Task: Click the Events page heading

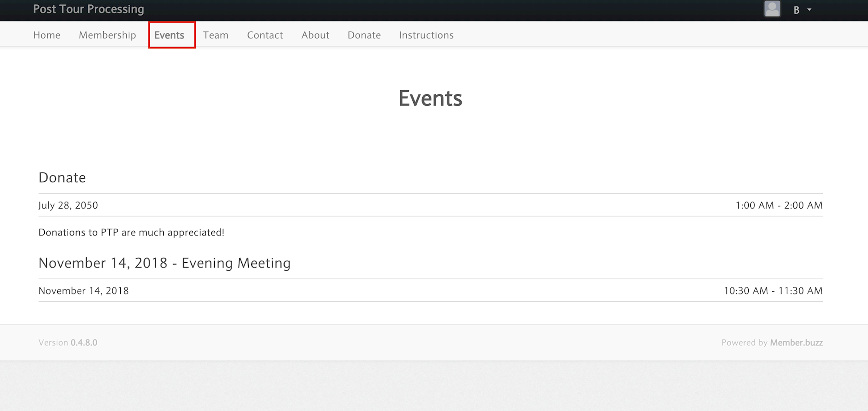Action: pos(430,98)
